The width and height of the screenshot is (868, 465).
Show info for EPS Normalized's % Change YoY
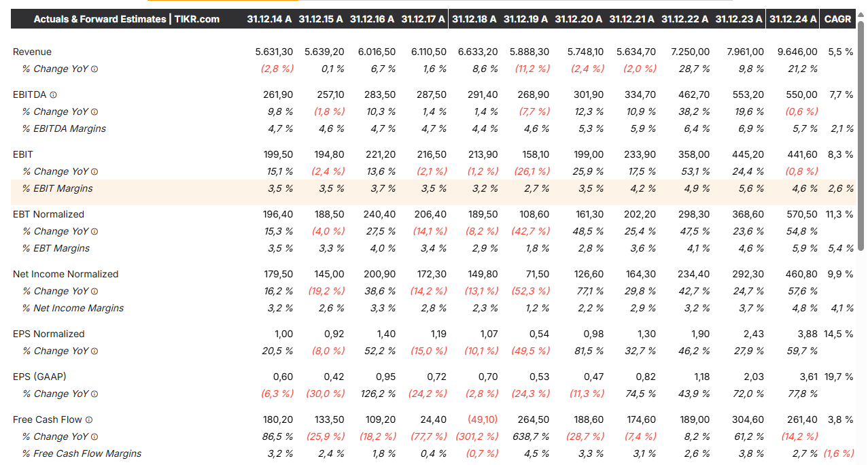[94, 351]
